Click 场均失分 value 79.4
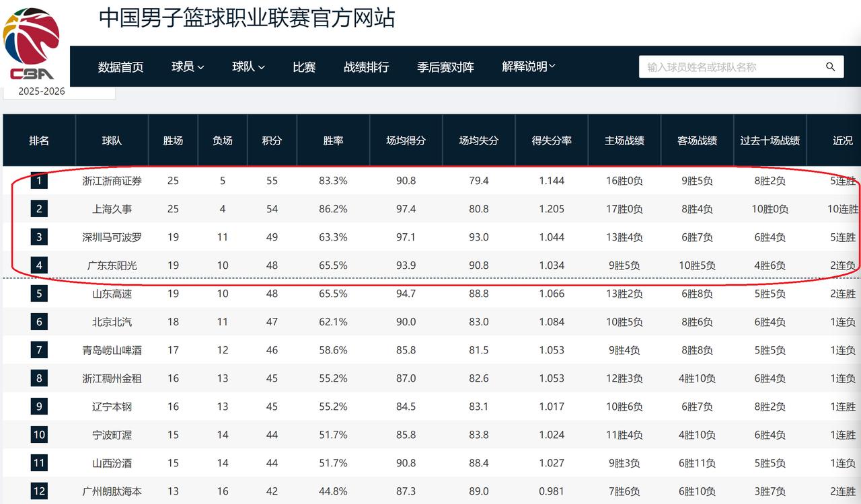861x504 pixels. point(479,181)
